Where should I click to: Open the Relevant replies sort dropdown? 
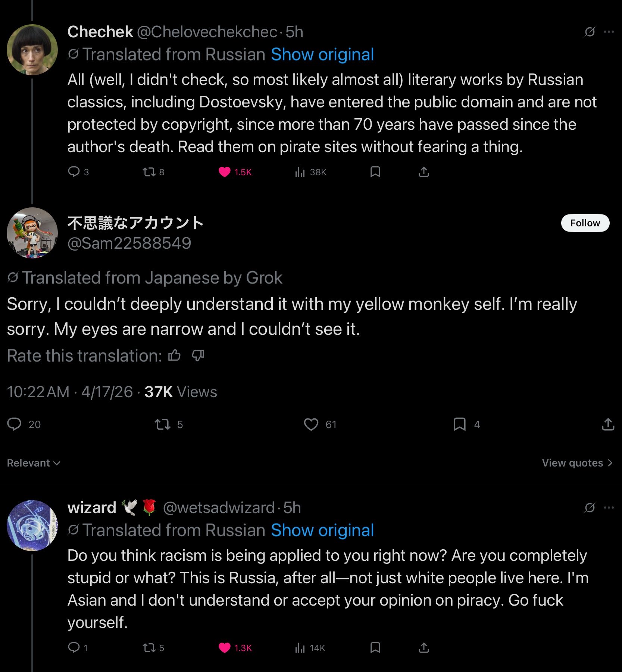[34, 463]
